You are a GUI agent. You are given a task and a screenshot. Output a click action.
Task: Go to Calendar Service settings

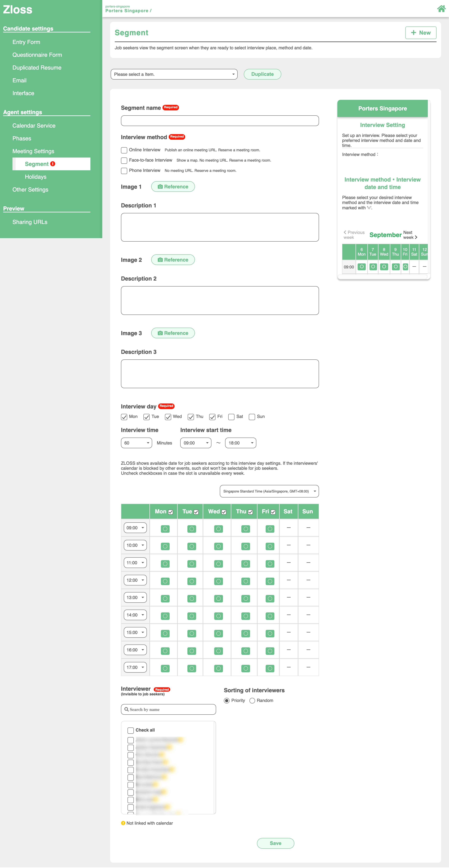click(34, 126)
